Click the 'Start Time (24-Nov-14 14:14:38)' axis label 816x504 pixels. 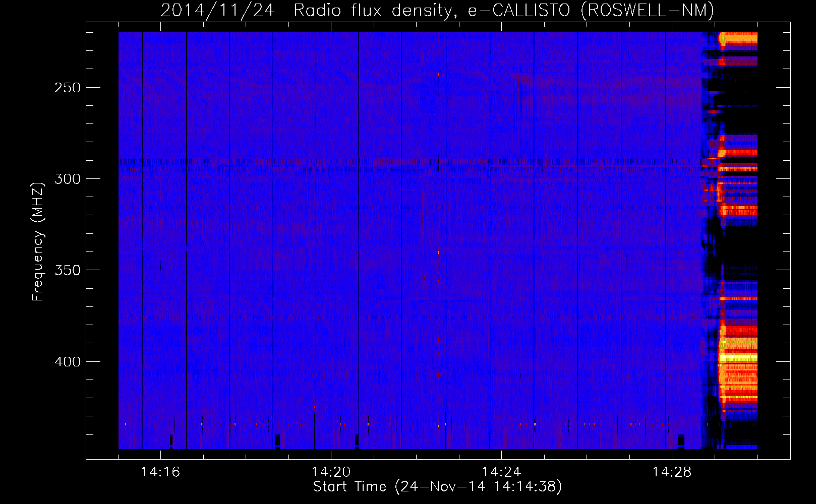(437, 487)
